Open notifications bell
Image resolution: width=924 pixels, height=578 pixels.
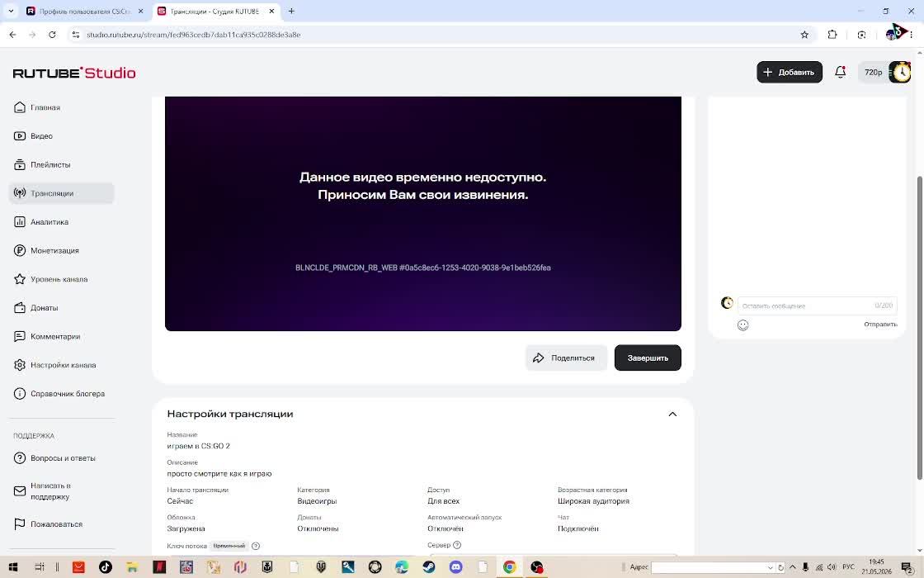pyautogui.click(x=841, y=72)
